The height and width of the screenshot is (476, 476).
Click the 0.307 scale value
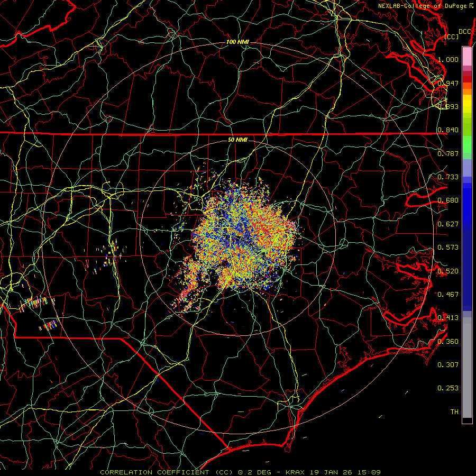click(x=448, y=365)
